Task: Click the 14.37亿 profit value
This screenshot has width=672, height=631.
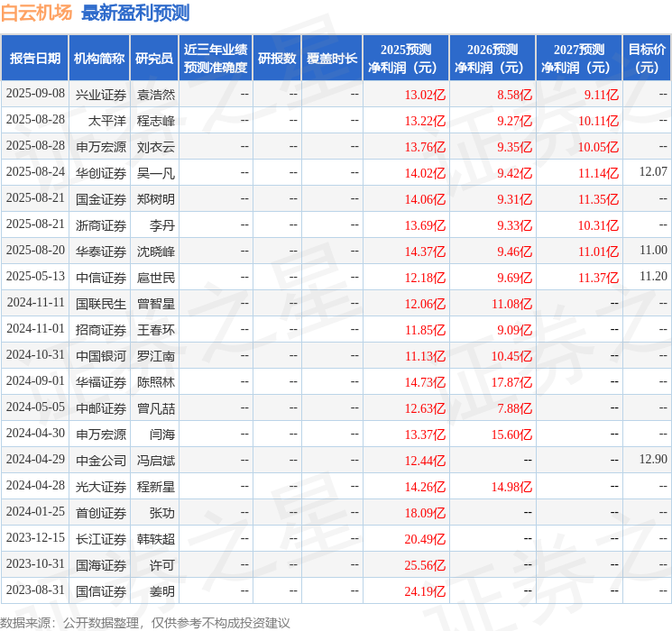Action: tap(425, 251)
